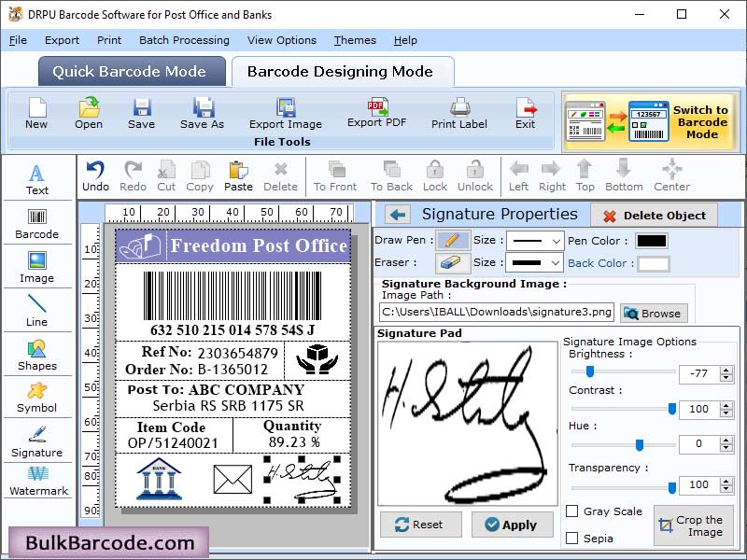Click the Delete Object button
747x560 pixels.
[x=655, y=216]
